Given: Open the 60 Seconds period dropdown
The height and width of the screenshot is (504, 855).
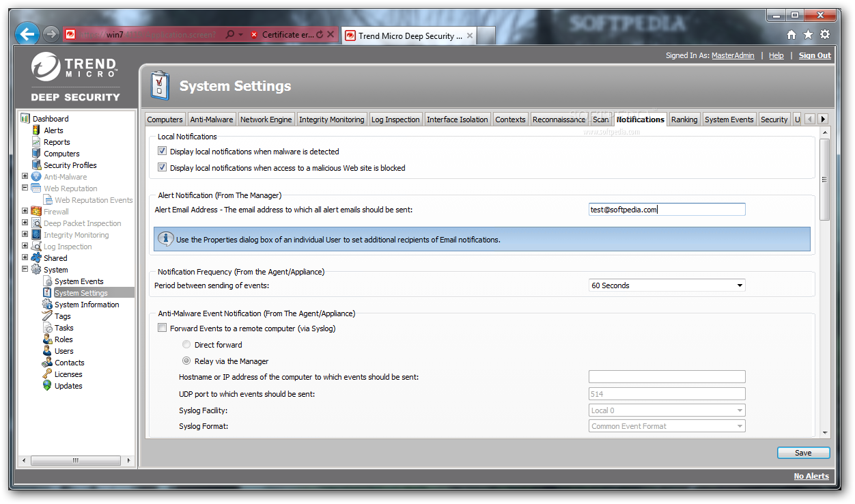Looking at the screenshot, I should [667, 285].
